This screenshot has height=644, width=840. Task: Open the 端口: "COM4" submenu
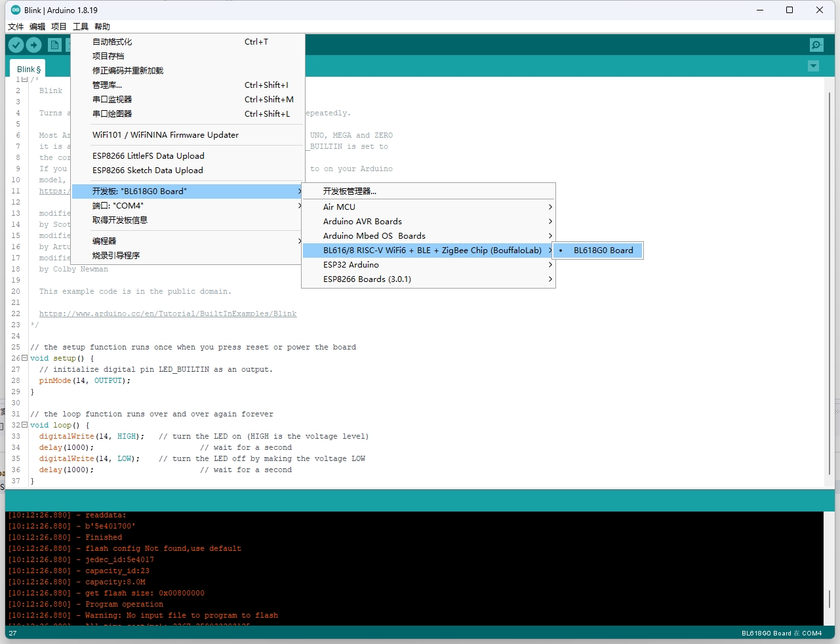click(x=188, y=205)
